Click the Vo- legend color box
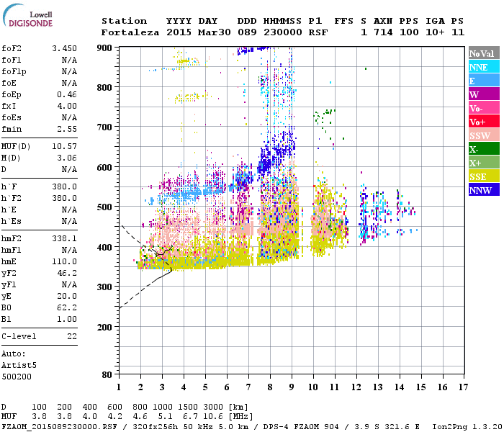 coord(484,108)
